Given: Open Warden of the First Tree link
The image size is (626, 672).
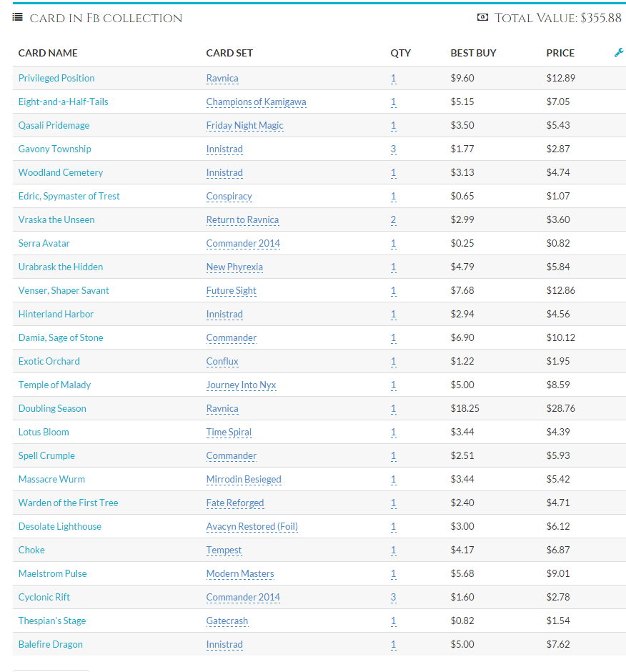Looking at the screenshot, I should (68, 503).
